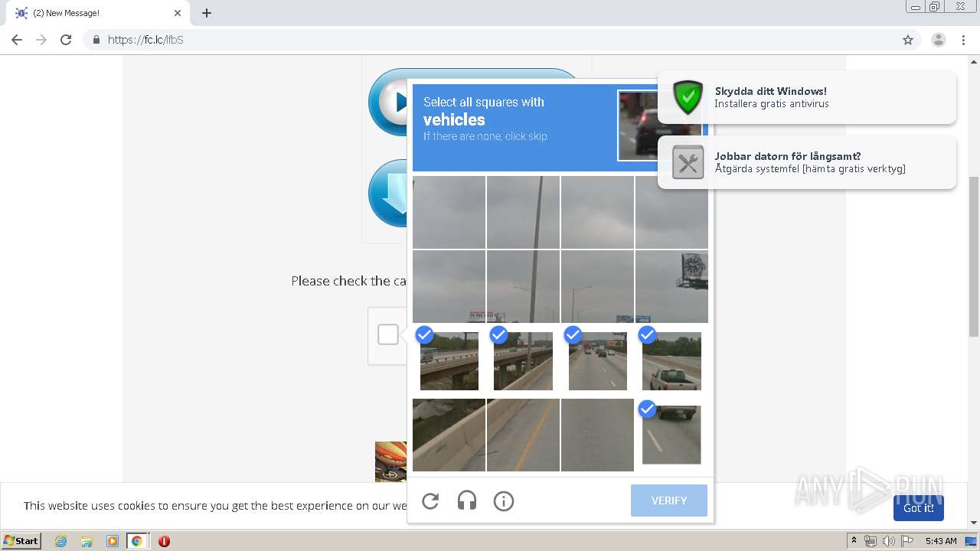This screenshot has height=551, width=980.
Task: Check the reCAPTCHA I'm not a robot box
Action: point(388,334)
